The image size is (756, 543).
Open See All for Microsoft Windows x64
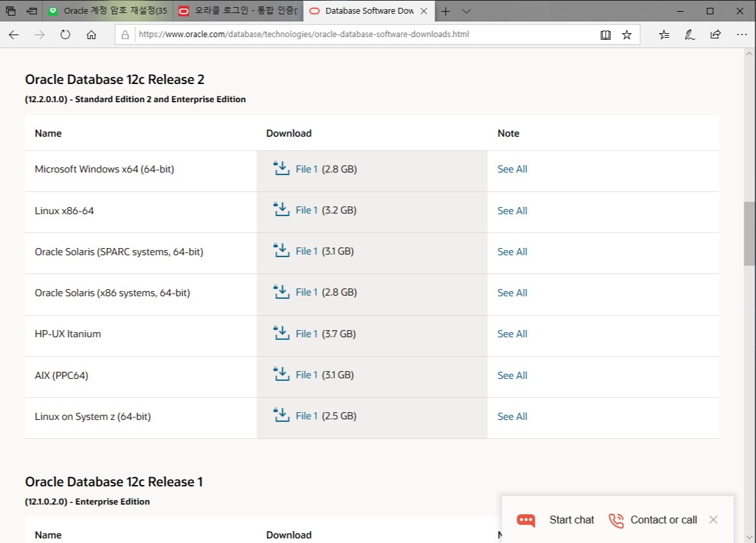(512, 169)
